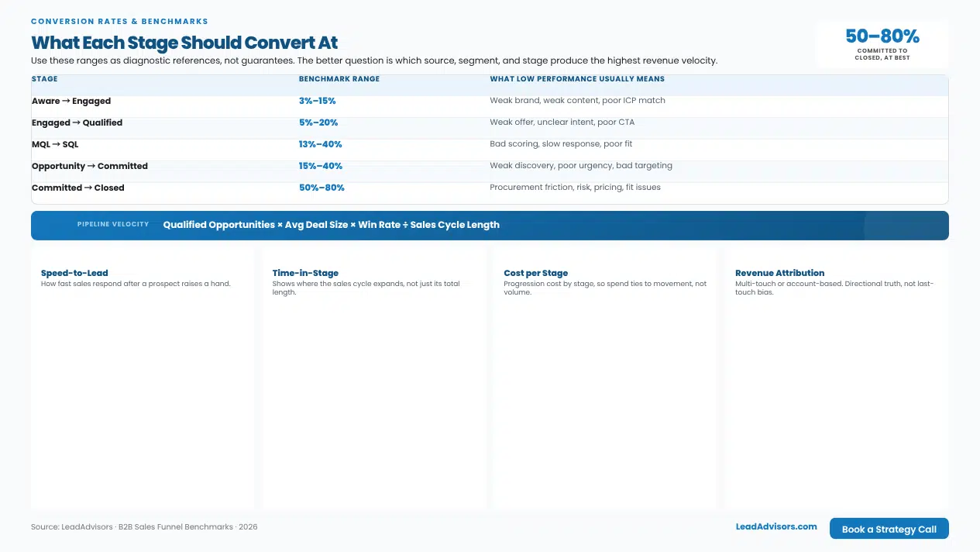This screenshot has width=980, height=552.
Task: Click 'Weak discovery, poor urgency, bad targeting'
Action: (x=581, y=165)
